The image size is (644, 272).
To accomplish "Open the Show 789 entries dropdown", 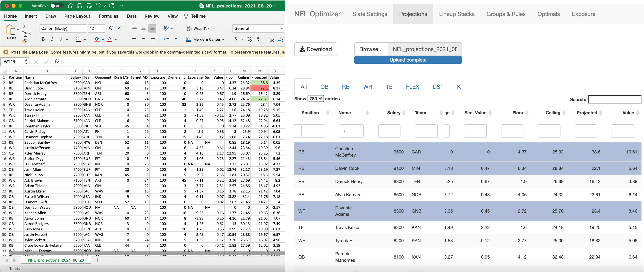I will (315, 99).
